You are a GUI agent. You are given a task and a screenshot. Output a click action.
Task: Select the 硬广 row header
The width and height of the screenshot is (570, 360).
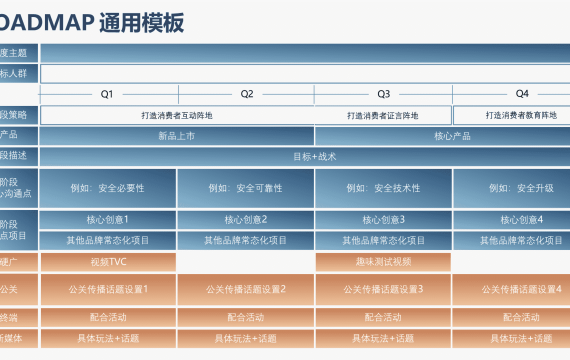click(19, 262)
